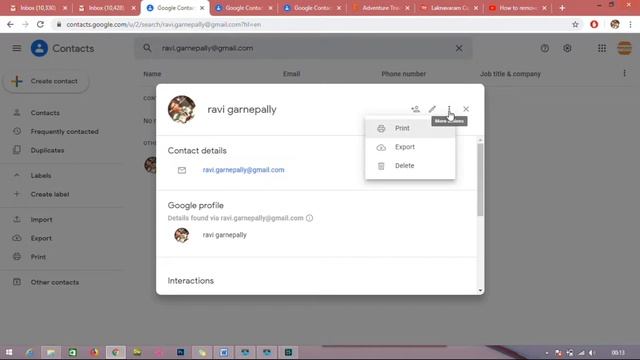Click the contacts search input field
Viewport: 640px width, 360px height.
(303, 48)
